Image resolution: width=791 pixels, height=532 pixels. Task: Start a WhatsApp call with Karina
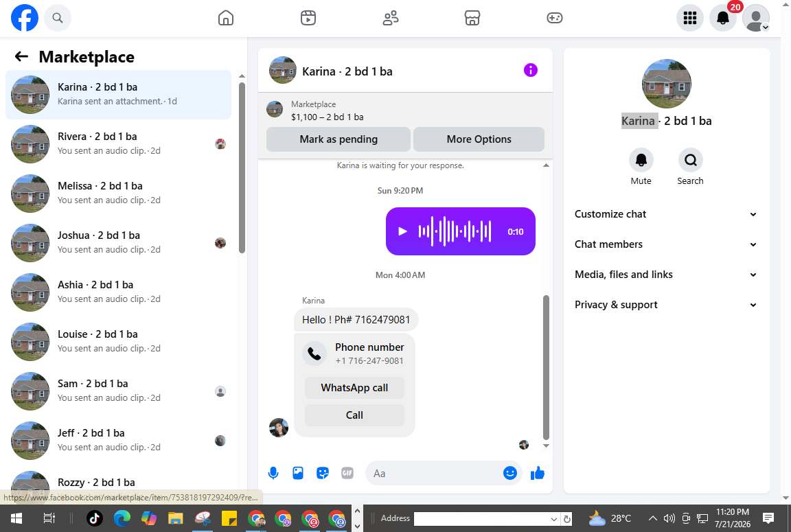pos(354,388)
